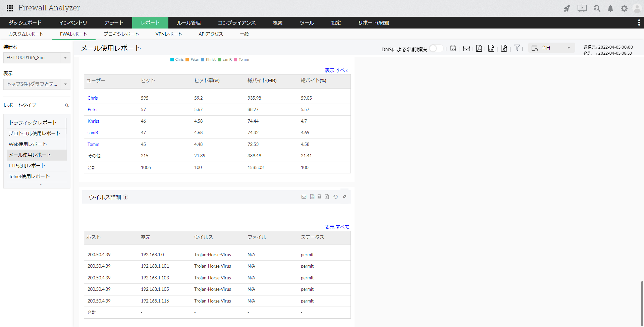Switch to the VPNレポート tab
Viewport: 644px width, 327px height.
coord(168,34)
